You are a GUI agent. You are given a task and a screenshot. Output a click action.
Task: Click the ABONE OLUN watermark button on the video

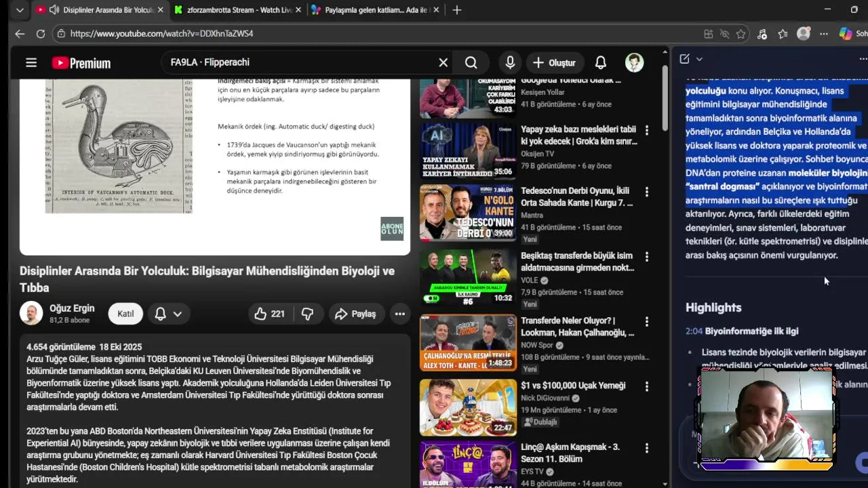point(392,228)
